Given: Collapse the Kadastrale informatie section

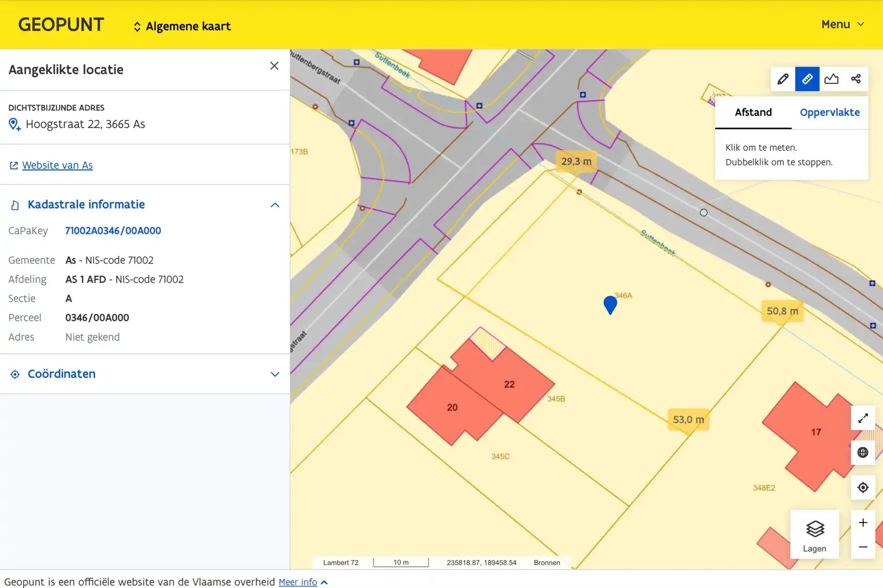Looking at the screenshot, I should pos(275,205).
